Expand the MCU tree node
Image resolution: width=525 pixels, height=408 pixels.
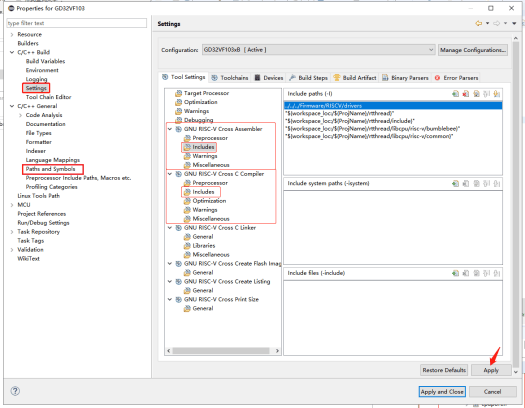[x=12, y=205]
